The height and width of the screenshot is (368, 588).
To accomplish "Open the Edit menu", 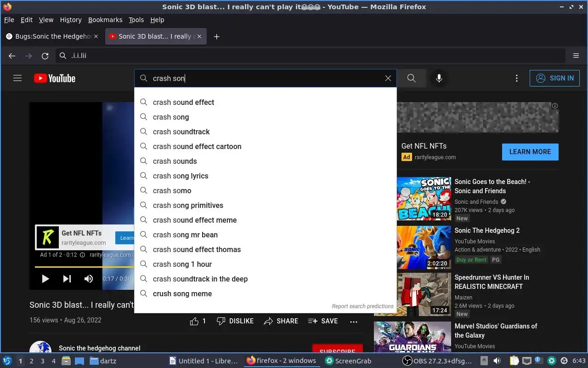I will [27, 20].
